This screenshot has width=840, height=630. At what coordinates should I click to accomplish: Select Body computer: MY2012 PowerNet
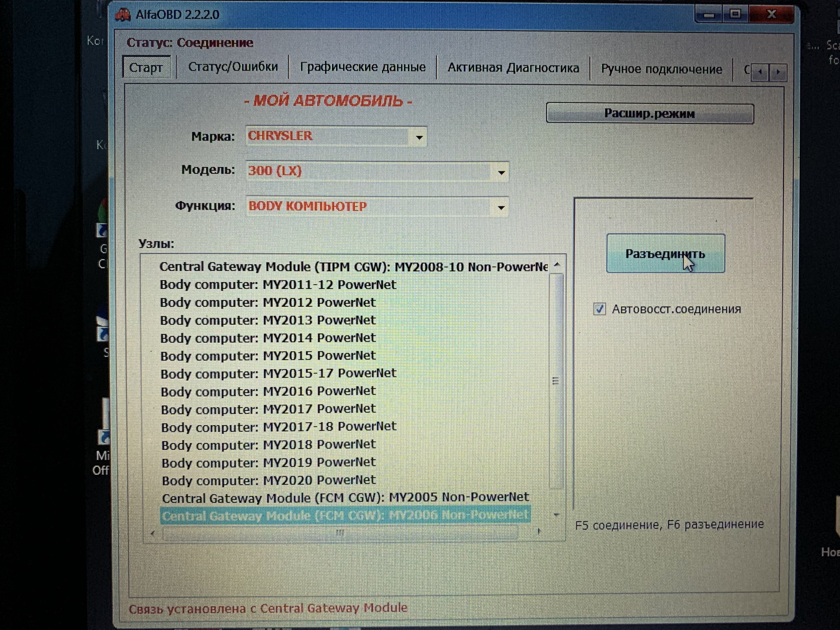click(x=268, y=303)
